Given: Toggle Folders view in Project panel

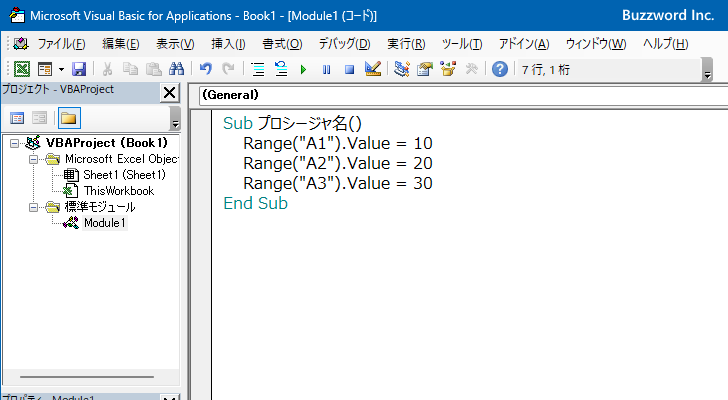Looking at the screenshot, I should [69, 118].
